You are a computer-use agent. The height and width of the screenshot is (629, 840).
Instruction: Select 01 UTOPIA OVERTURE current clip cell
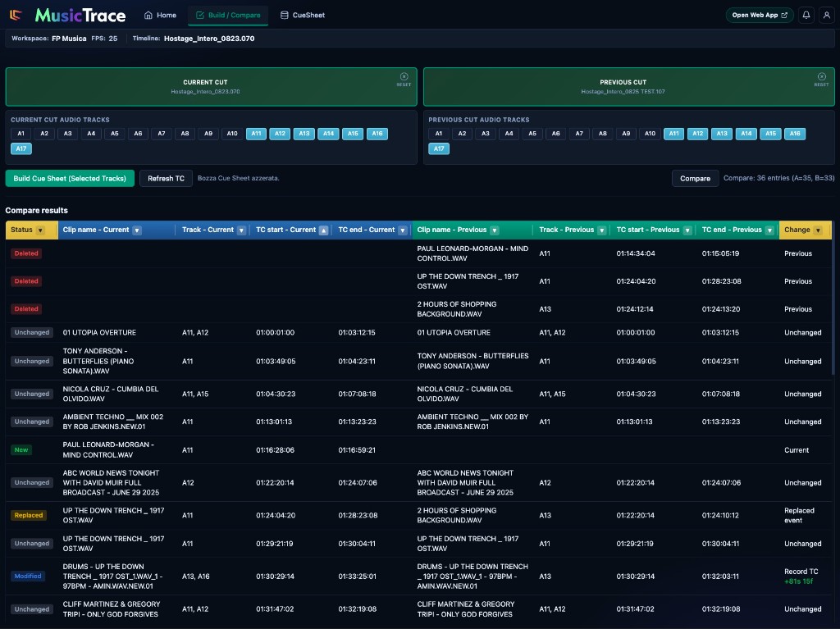(99, 333)
